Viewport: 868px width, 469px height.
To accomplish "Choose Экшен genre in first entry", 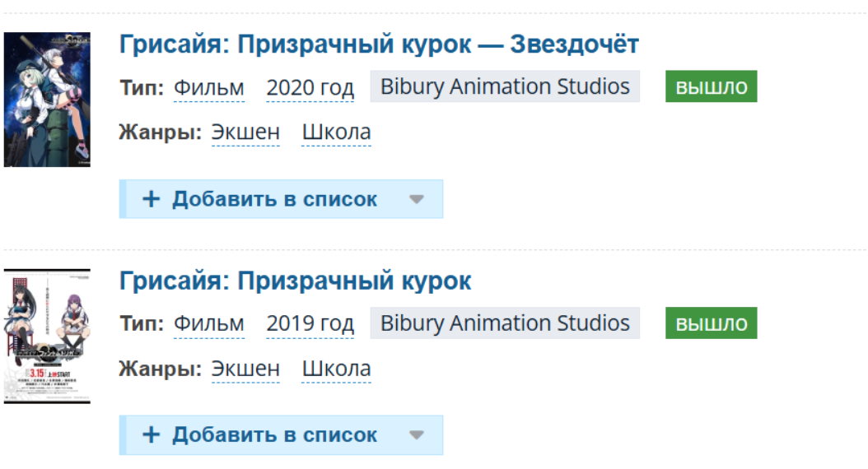I will click(x=245, y=132).
